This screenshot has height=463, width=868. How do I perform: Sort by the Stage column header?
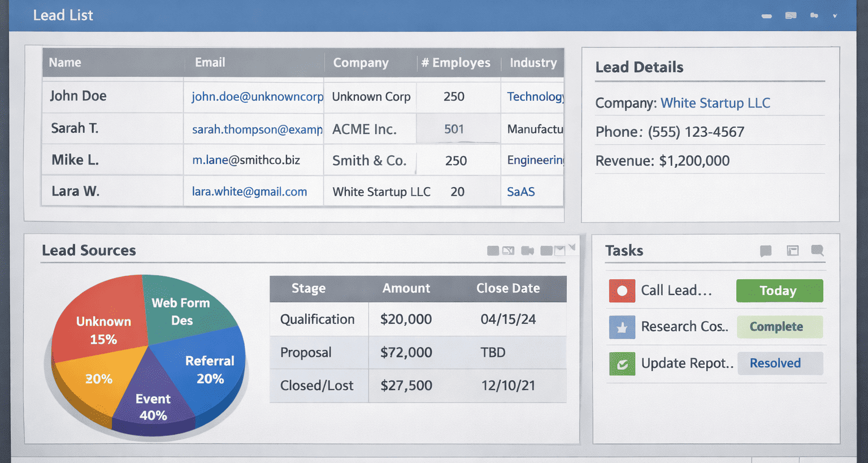[309, 288]
